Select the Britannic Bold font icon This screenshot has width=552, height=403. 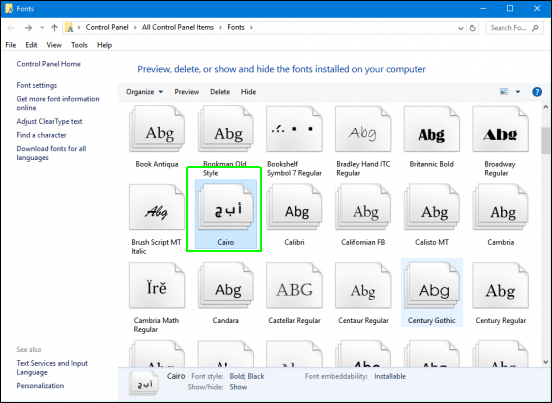click(432, 129)
